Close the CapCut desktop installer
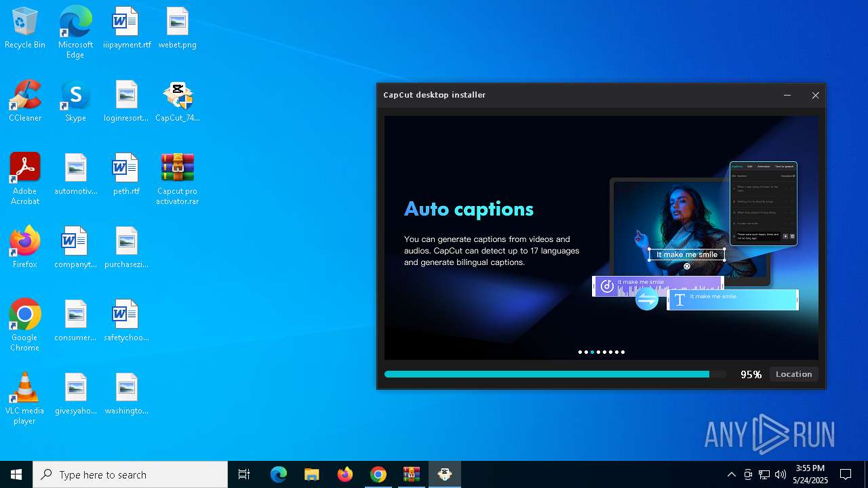Screen dimensions: 868x488 tap(815, 96)
